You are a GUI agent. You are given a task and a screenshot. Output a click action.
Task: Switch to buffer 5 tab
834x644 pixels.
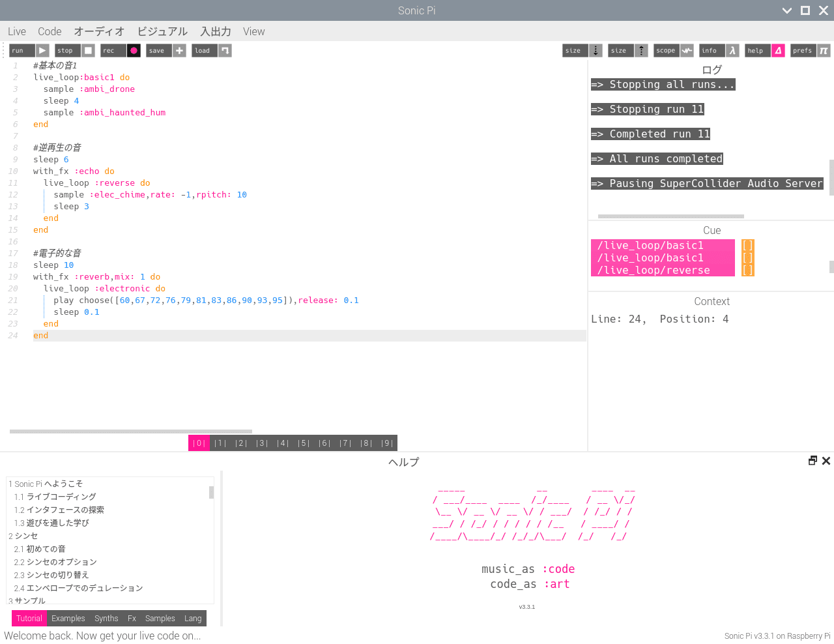point(304,443)
